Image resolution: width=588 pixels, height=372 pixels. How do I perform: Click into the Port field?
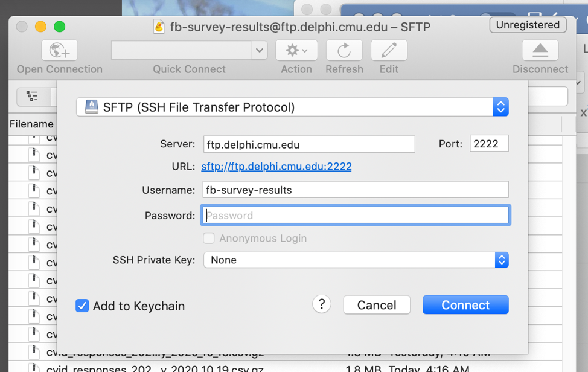(489, 144)
